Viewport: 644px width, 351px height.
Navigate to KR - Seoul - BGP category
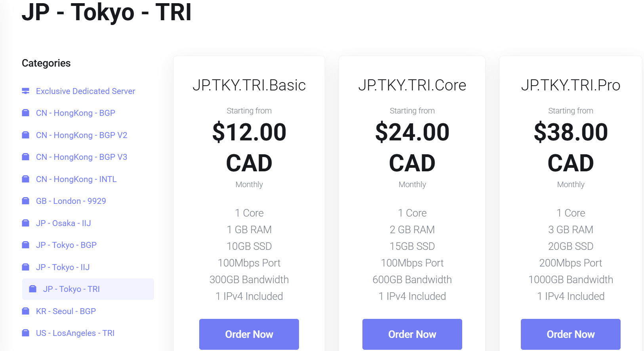[x=66, y=311]
